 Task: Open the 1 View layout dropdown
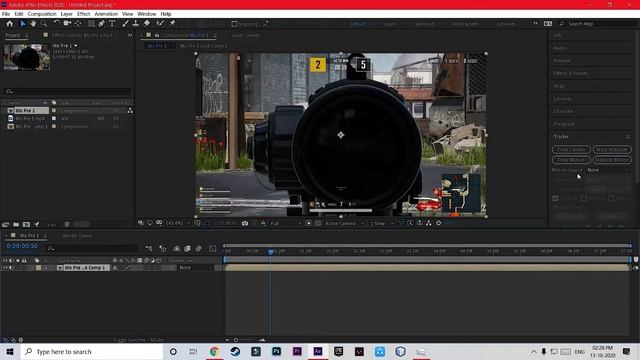(382, 223)
